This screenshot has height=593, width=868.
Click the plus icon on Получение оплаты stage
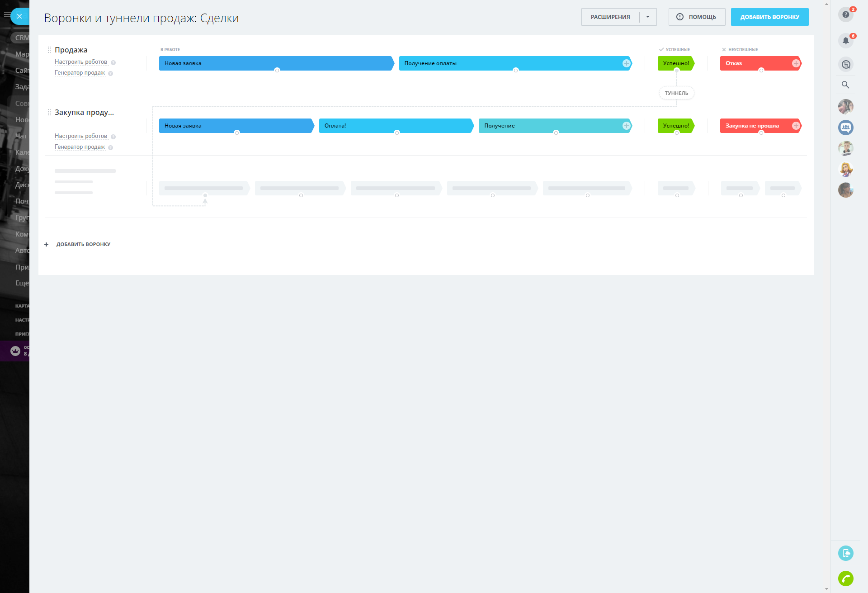626,63
